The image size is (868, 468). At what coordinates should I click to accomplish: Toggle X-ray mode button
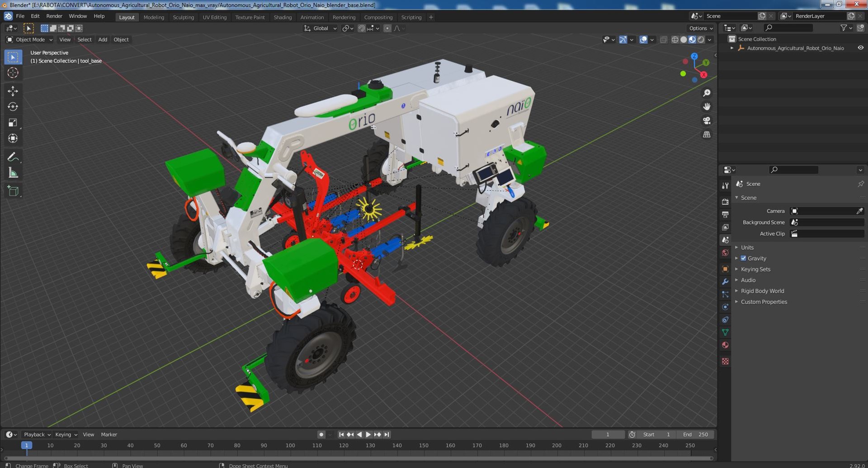[663, 40]
